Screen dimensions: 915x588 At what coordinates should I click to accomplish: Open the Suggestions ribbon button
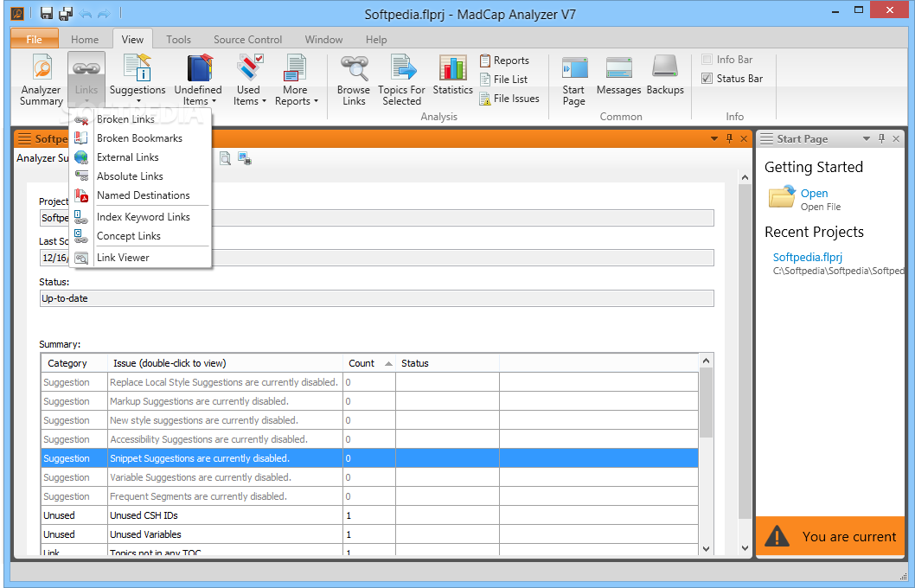(x=138, y=80)
